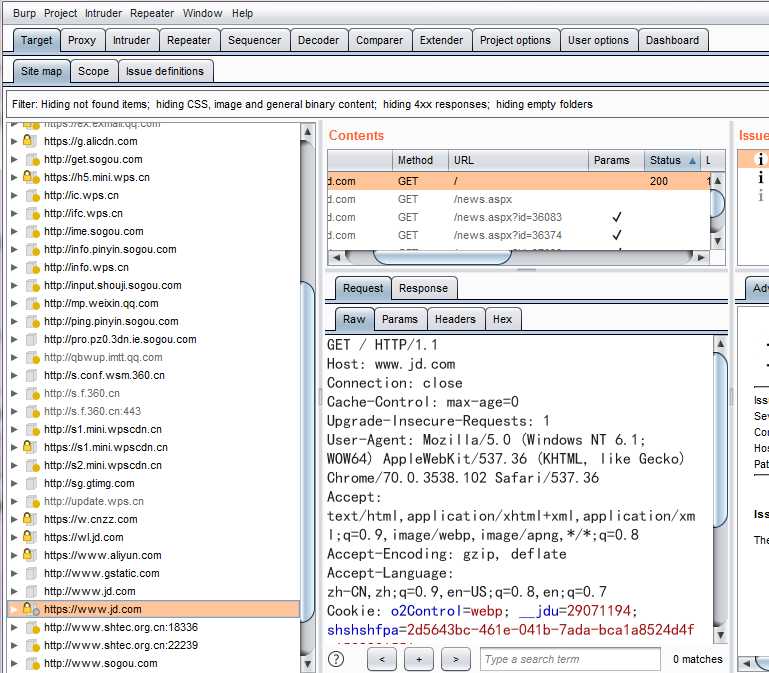Select the /news.aspx?id=36083 row
Screen dimensions: 769x673
coord(519,217)
